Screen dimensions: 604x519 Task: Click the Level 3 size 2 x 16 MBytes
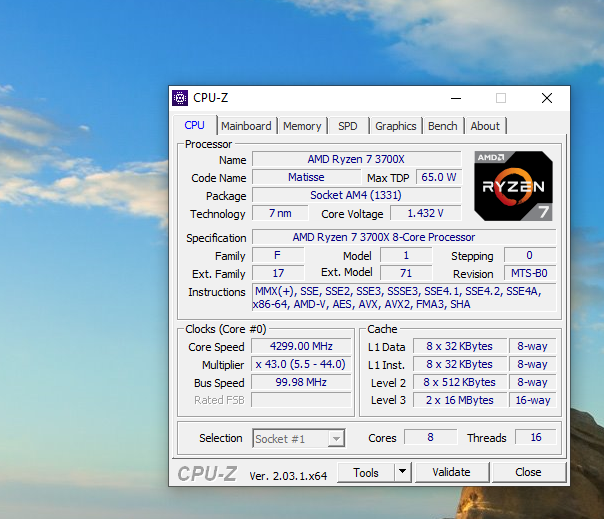(x=460, y=400)
